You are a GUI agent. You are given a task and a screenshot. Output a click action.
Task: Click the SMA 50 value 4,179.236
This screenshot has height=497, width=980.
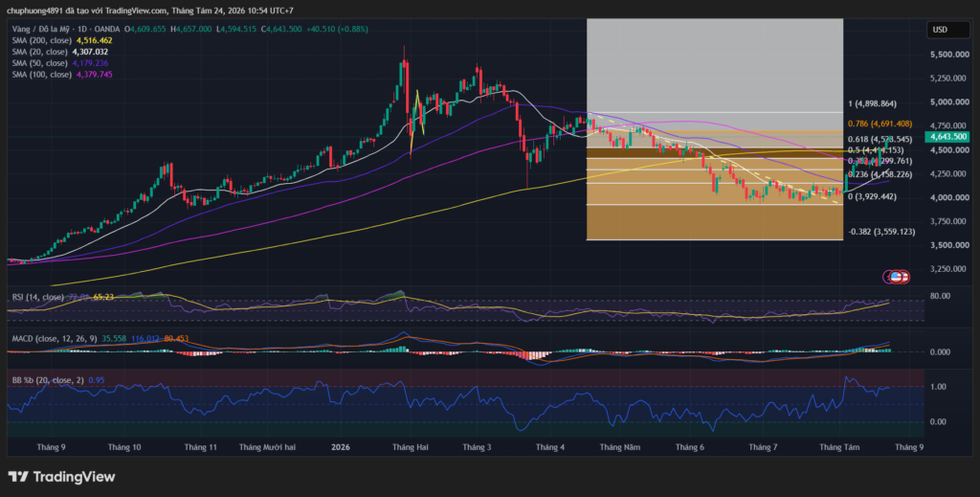pos(90,63)
